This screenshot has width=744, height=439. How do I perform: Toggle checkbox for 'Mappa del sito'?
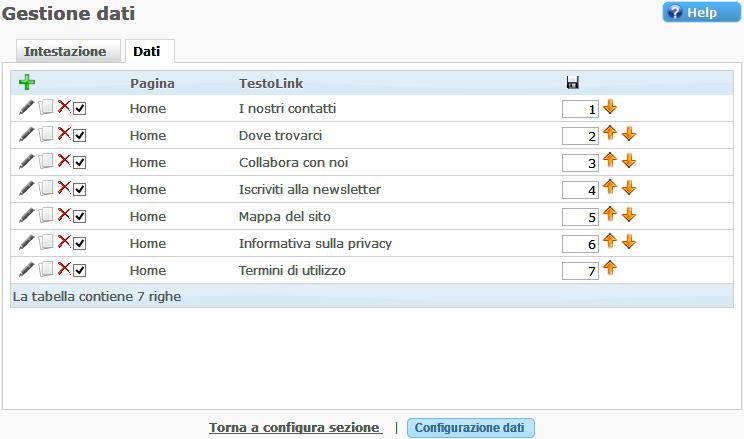80,216
